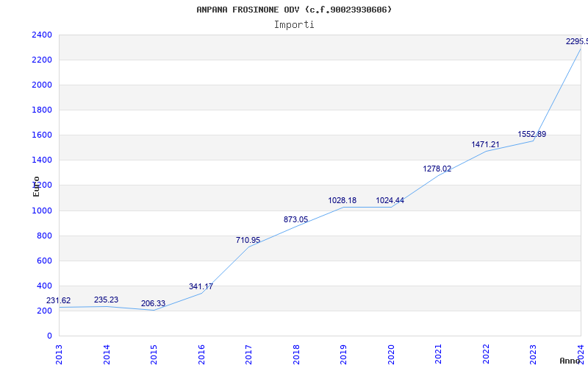Select the 231.62 data label
Viewport: 588px width, 368px height.
59,300
